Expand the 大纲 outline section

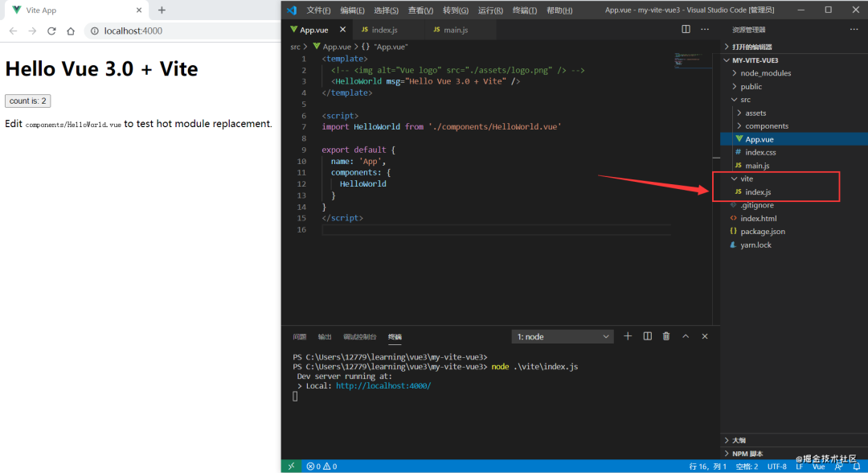point(794,440)
